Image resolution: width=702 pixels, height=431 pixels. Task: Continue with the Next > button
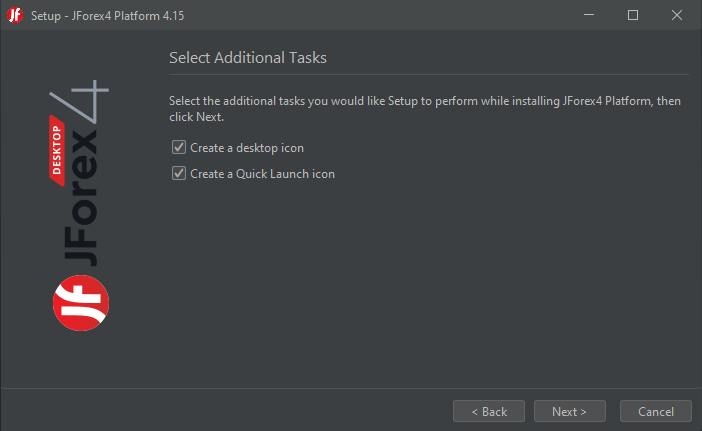coord(569,411)
